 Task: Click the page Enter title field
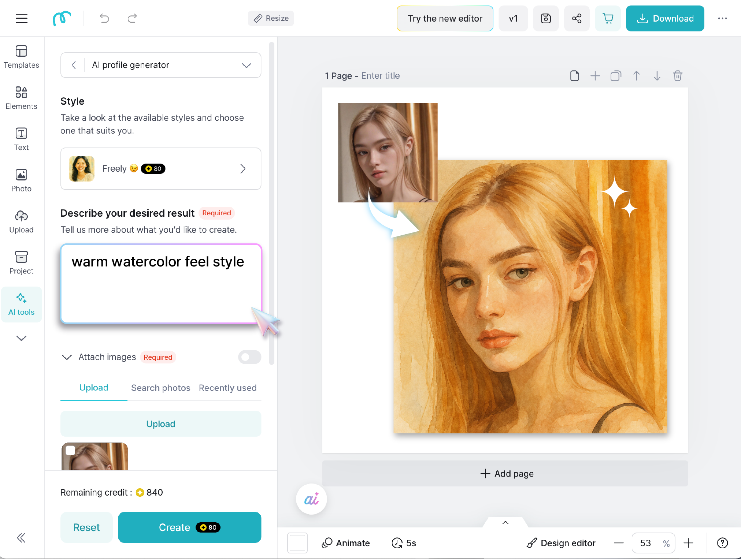[x=381, y=76]
